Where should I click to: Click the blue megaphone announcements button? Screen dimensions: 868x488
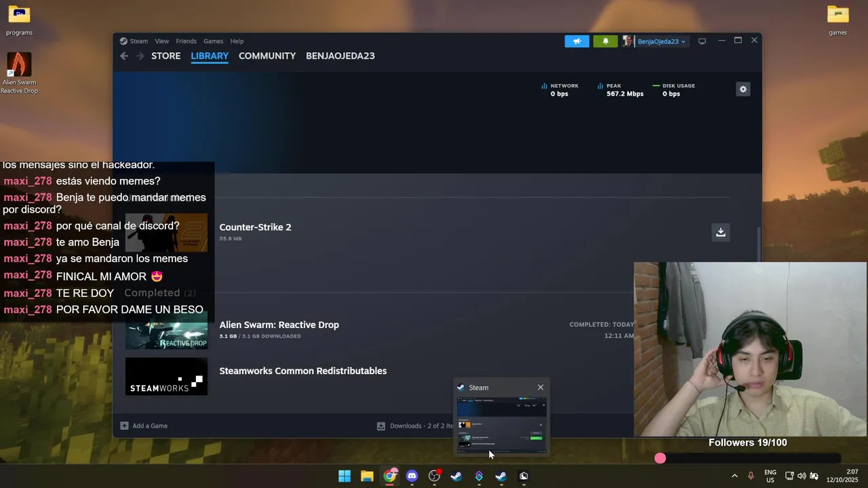tap(577, 41)
